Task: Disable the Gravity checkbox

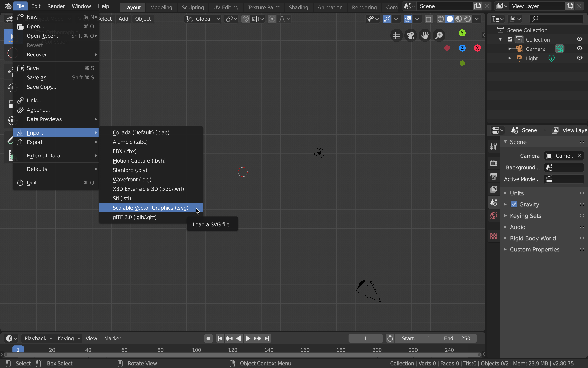Action: [514, 204]
